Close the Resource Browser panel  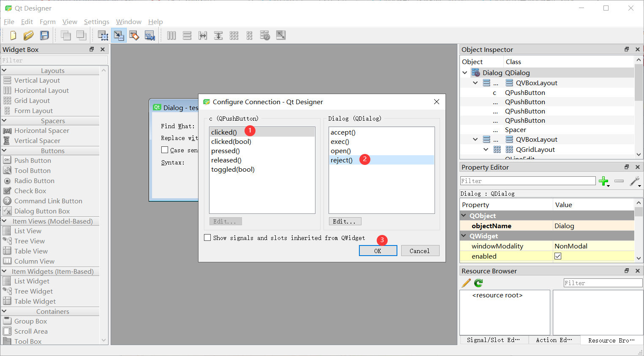(638, 271)
